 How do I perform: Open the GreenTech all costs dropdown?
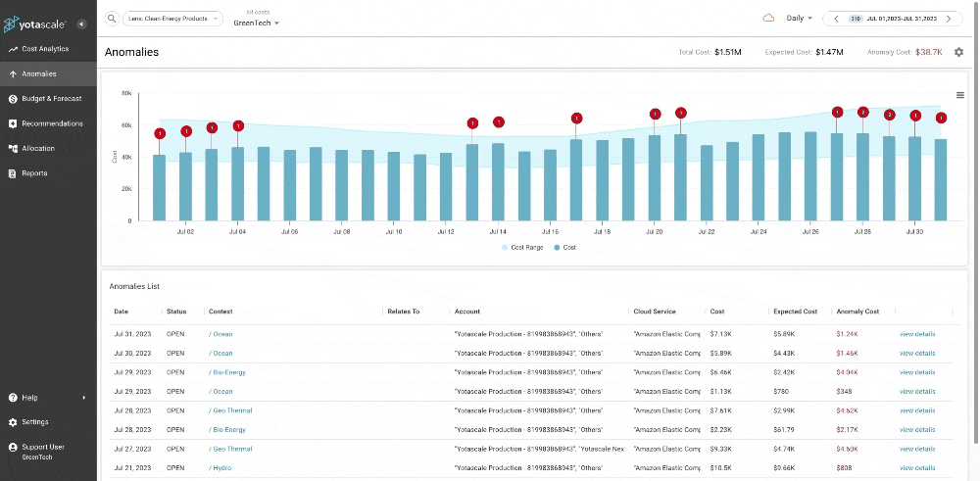[x=256, y=24]
